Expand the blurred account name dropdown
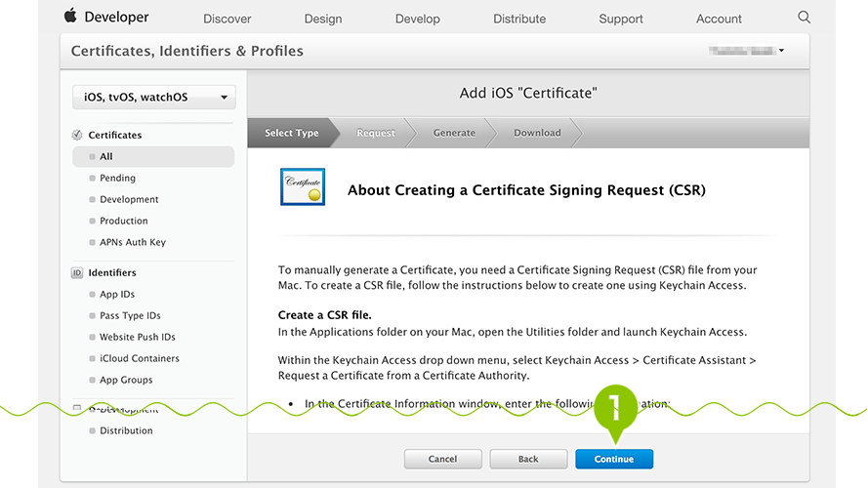868x488 pixels. [746, 51]
